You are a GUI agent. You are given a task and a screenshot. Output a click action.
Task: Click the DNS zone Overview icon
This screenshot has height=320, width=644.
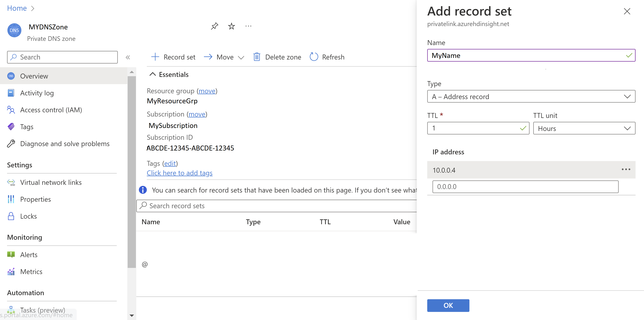[11, 76]
